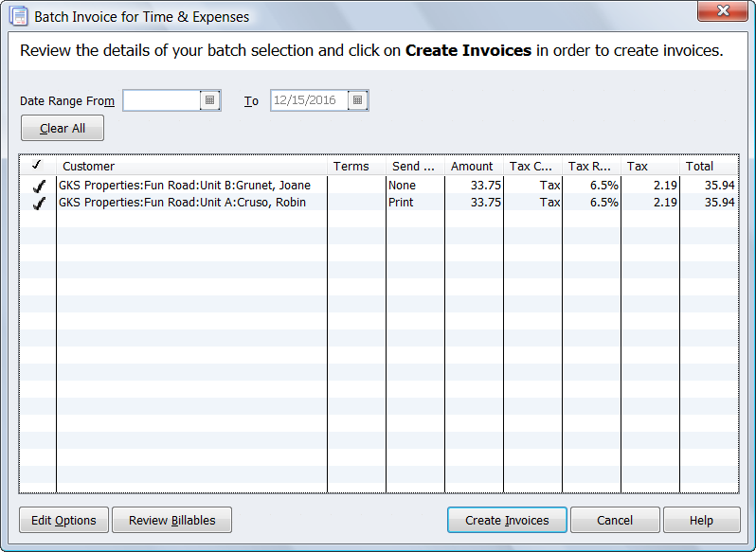The height and width of the screenshot is (552, 756).
Task: Open the To date calendar picker
Action: coord(357,100)
